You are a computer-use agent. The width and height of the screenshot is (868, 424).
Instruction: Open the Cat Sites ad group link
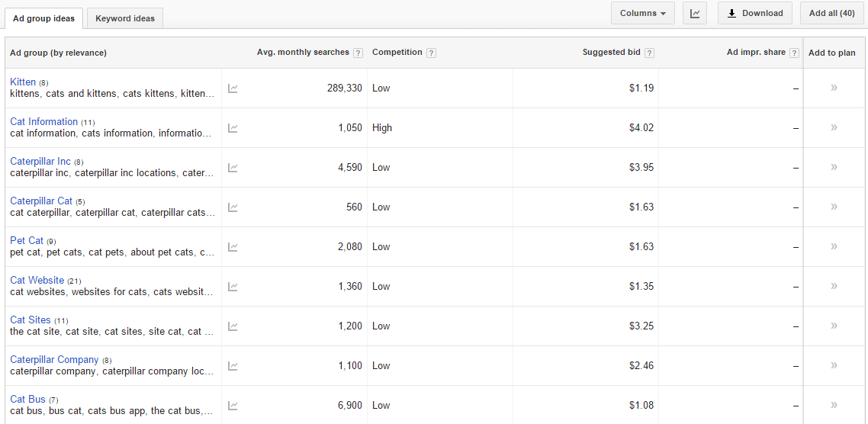[30, 320]
